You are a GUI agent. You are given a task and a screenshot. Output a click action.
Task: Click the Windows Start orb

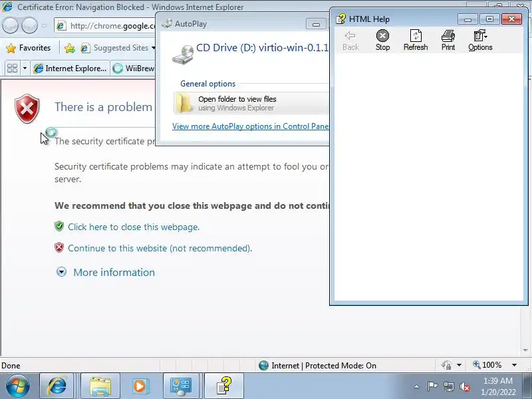pyautogui.click(x=17, y=386)
